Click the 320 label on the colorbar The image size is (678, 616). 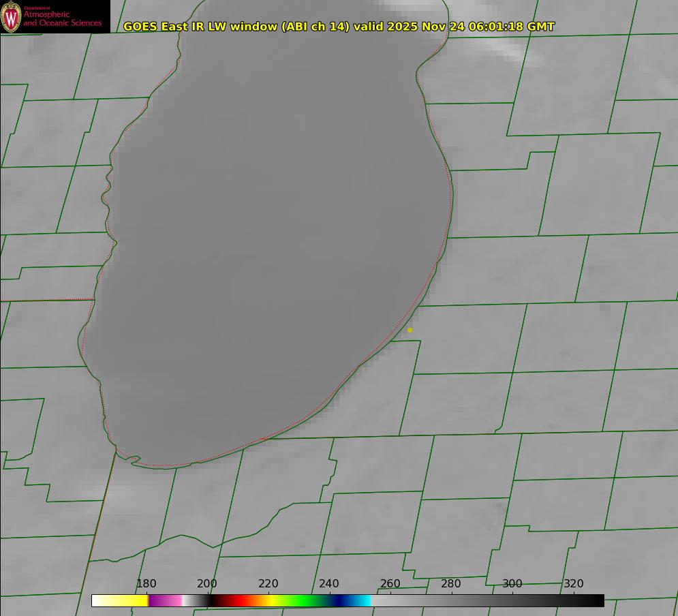pyautogui.click(x=573, y=584)
